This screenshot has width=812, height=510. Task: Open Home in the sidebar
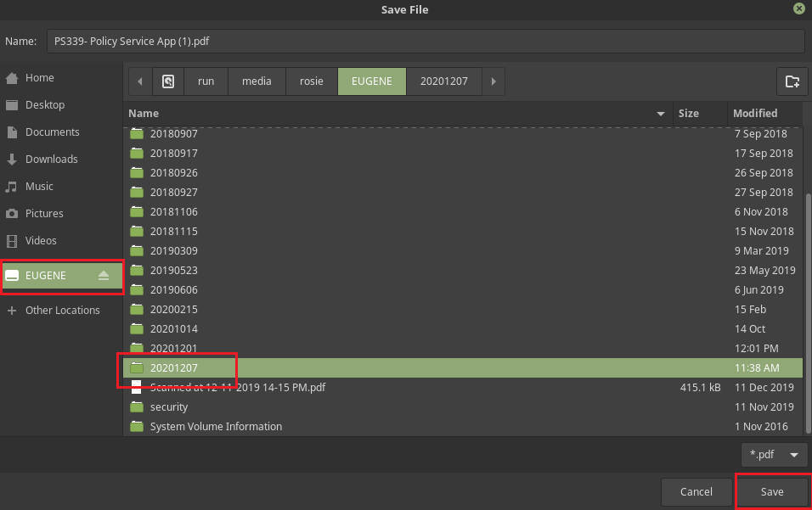(40, 78)
